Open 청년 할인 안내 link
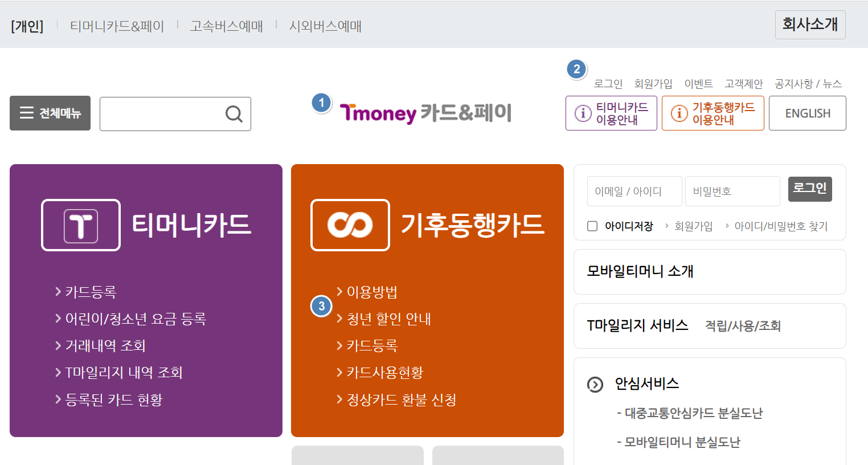Screen dimensions: 868x465 click(x=388, y=319)
